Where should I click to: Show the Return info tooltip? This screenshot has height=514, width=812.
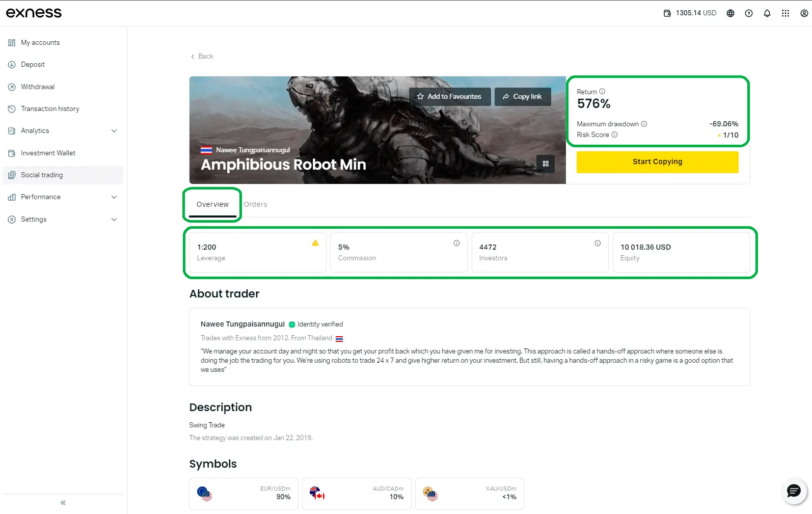tap(602, 92)
